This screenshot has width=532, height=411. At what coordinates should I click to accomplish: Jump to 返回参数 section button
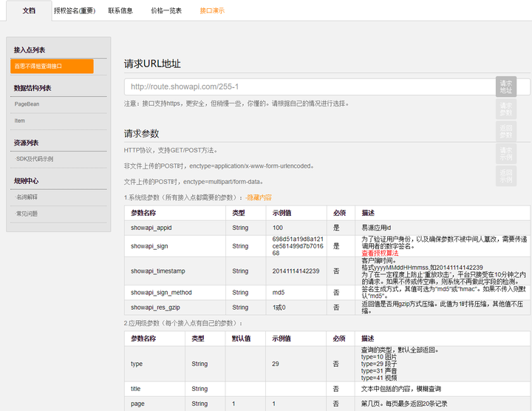[x=506, y=132]
